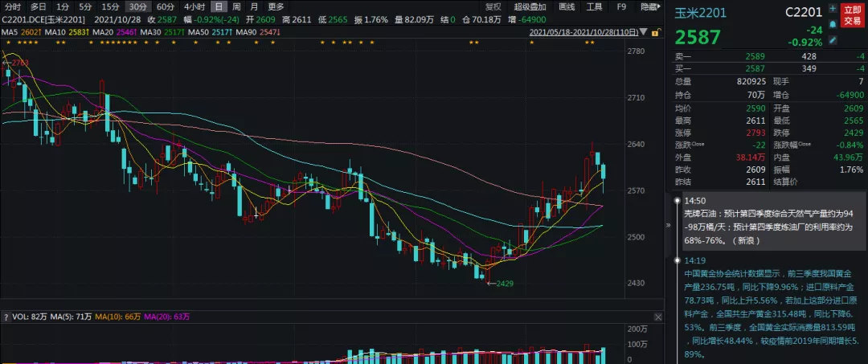Screen dimensions: 868x364
Task: Set a price alert with the bell icon
Action: click(833, 24)
